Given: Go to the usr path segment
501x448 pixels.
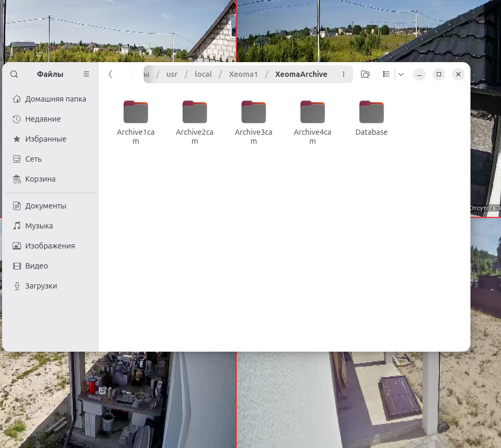Looking at the screenshot, I should 172,74.
